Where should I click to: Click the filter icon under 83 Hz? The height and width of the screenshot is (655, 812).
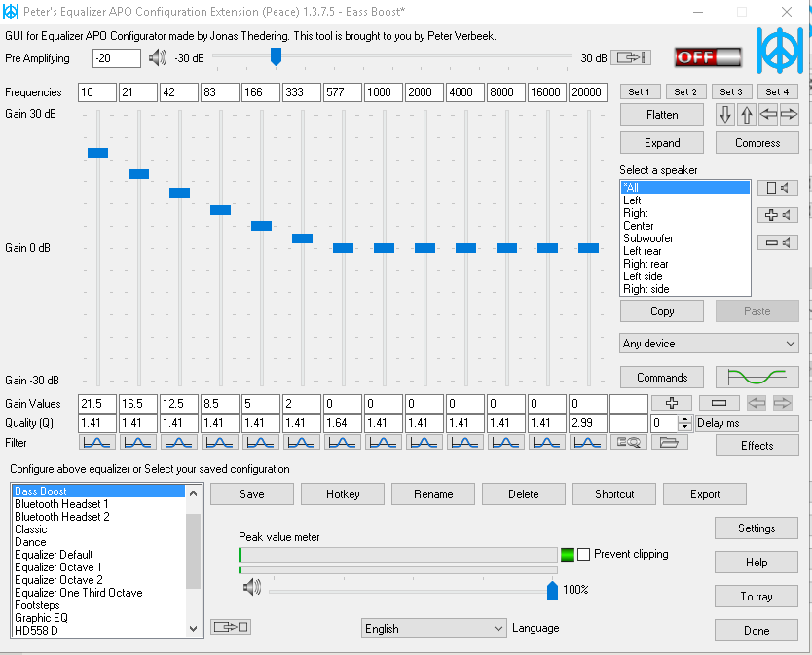coord(220,442)
